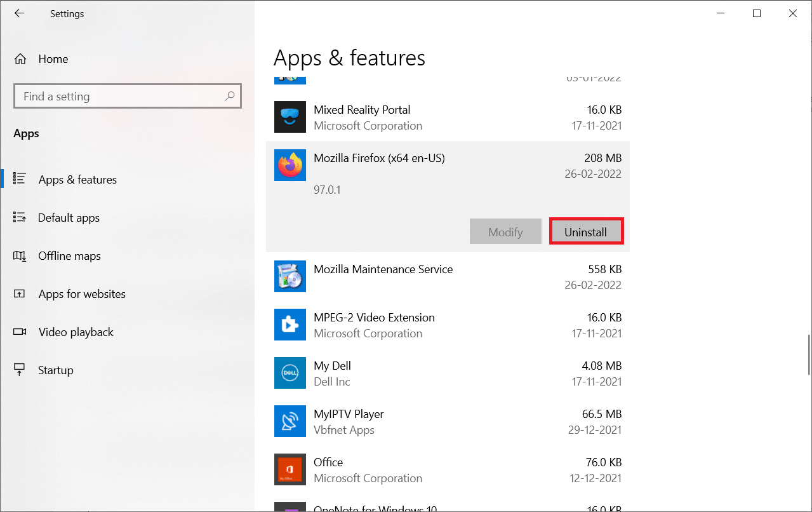
Task: Click the My Dell app icon
Action: tap(290, 373)
